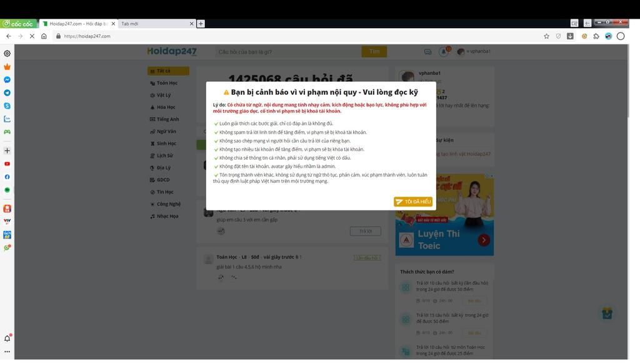Select Sinh Học subject category
This screenshot has height=364, width=640.
[163, 144]
